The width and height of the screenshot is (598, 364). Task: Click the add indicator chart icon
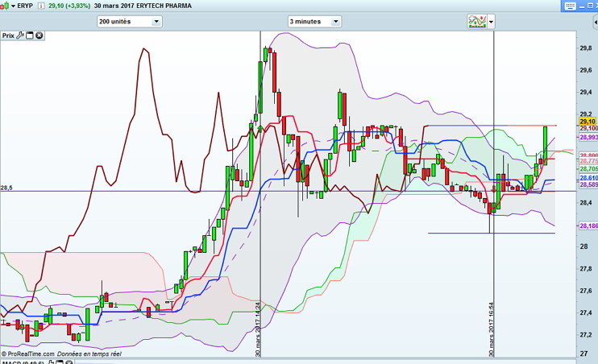coord(477,22)
